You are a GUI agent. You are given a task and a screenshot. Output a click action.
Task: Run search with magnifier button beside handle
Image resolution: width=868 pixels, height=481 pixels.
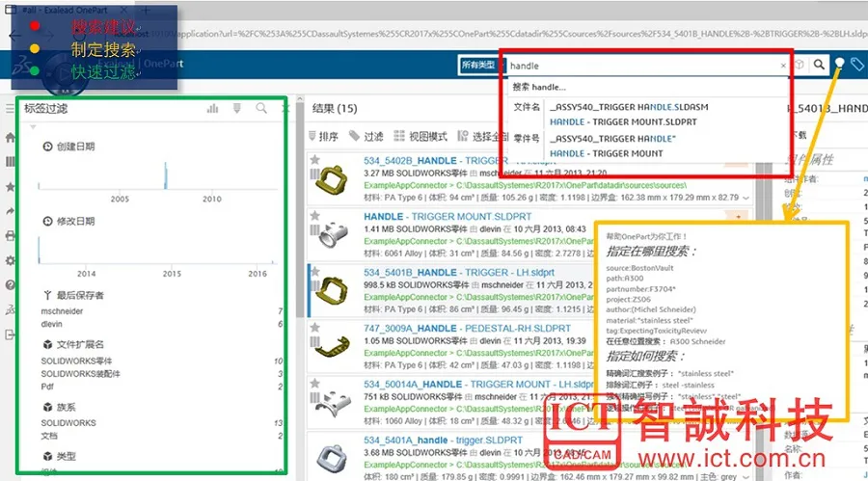click(819, 65)
